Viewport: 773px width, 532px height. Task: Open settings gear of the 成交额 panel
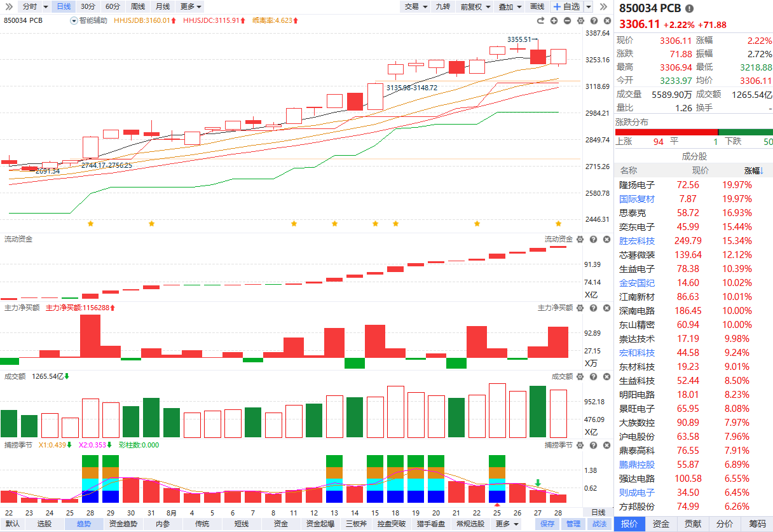(x=580, y=376)
